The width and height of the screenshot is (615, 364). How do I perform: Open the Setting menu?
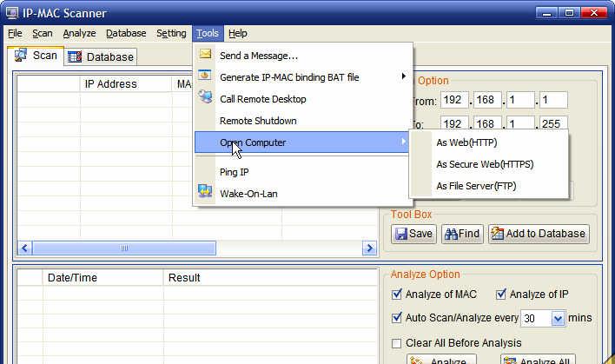pyautogui.click(x=171, y=33)
